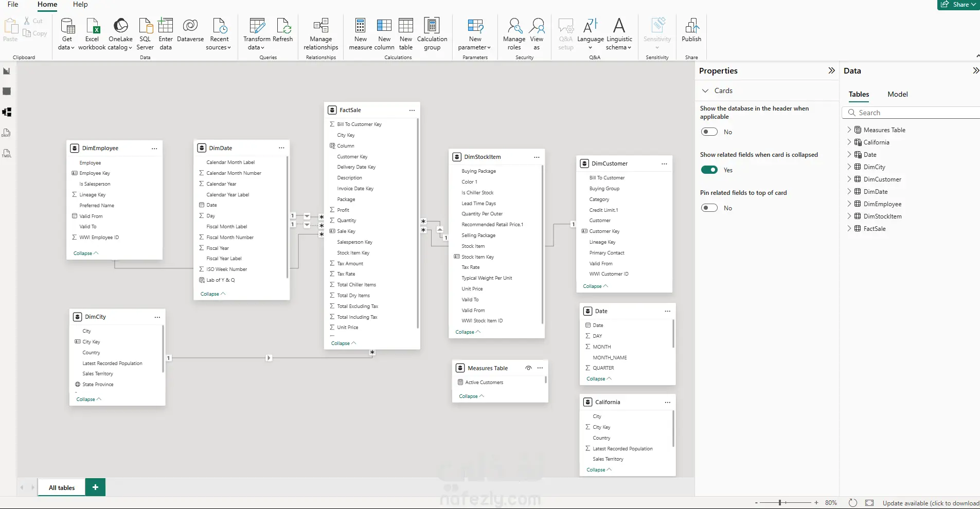Reset the model layout in status bar
Viewport: 980px width, 509px height.
(x=853, y=503)
